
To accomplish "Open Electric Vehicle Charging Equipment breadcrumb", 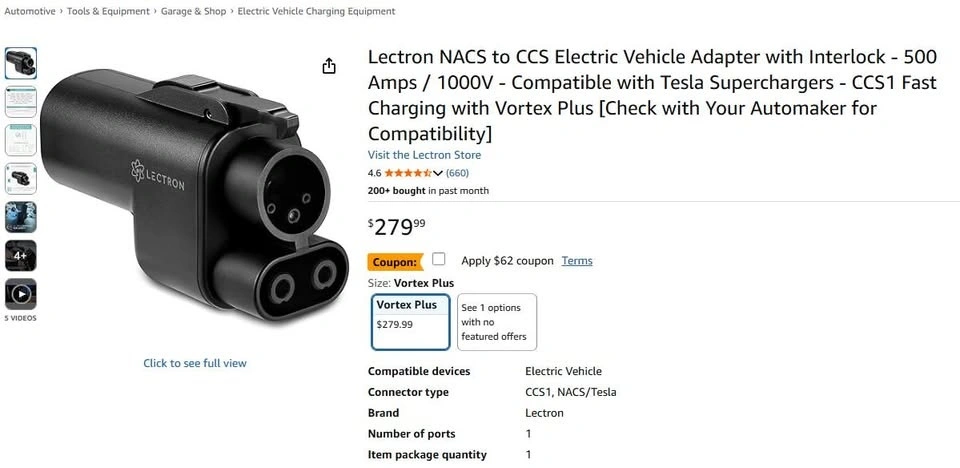I will 318,11.
